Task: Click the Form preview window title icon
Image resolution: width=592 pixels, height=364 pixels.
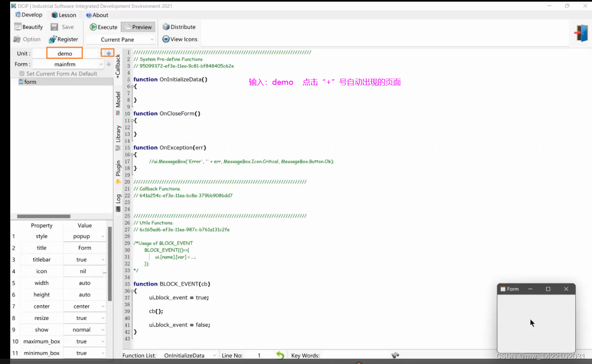Action: click(503, 289)
